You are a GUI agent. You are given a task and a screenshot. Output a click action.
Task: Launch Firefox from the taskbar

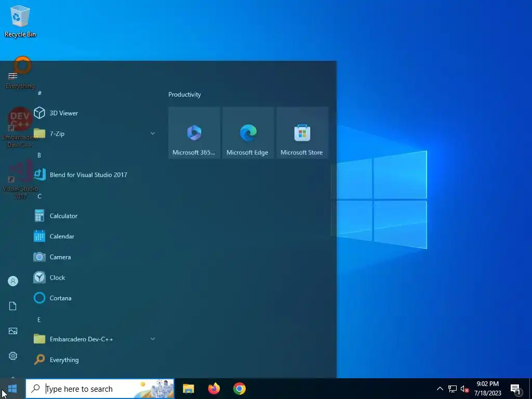click(x=214, y=389)
